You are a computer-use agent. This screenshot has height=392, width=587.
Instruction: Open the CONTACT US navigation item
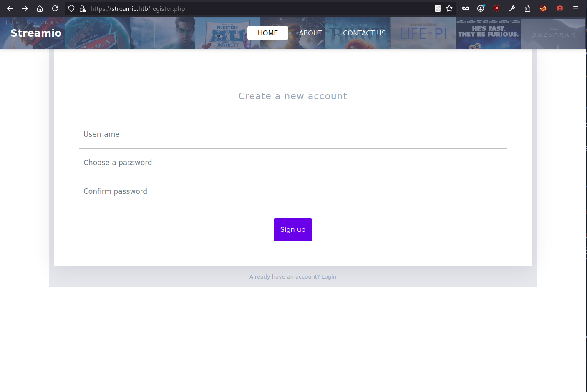tap(364, 33)
